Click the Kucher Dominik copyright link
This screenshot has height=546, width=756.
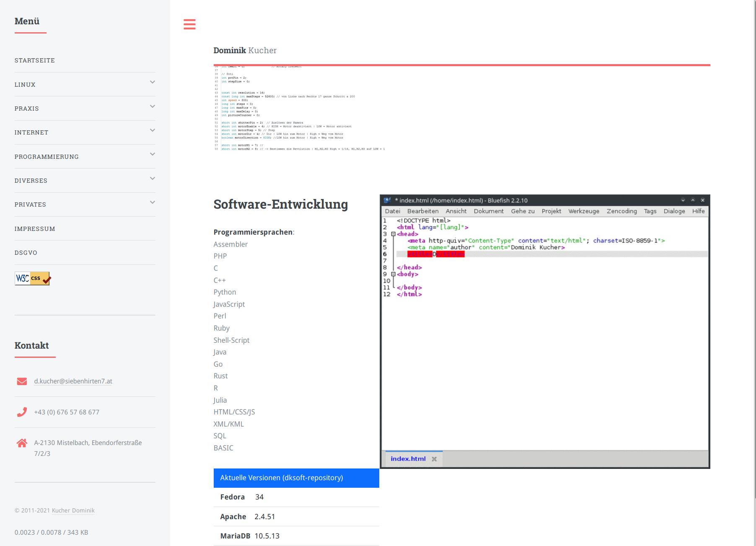click(x=73, y=510)
